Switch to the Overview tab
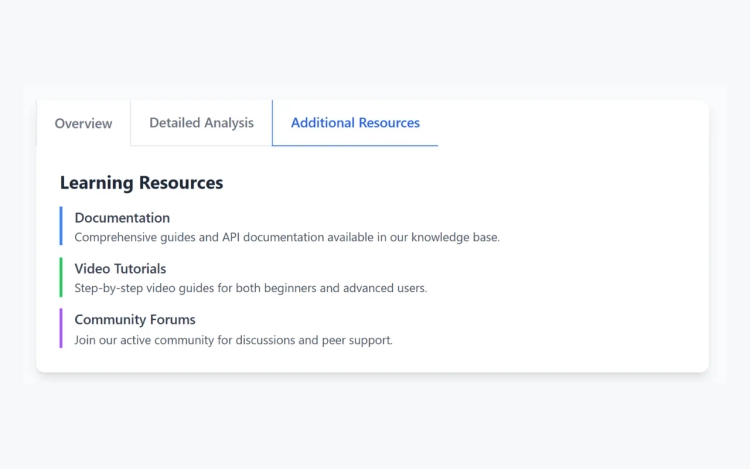The image size is (750, 469). [83, 123]
